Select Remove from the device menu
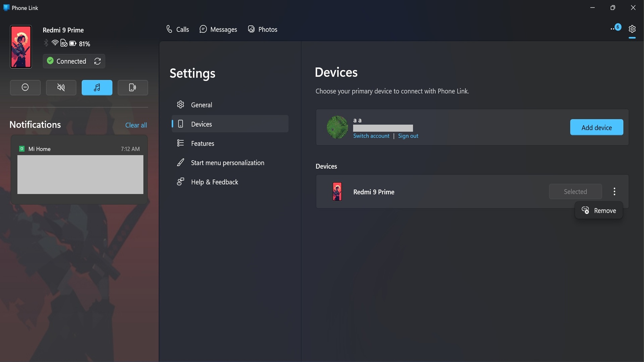The width and height of the screenshot is (644, 362). (x=599, y=210)
